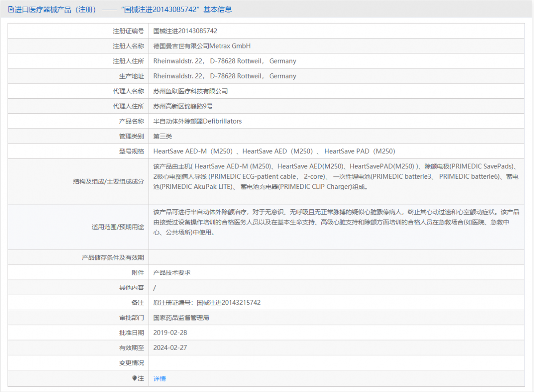Viewport: 534px width, 392px height.
Task: Select 半自动体外除颤器Defibrillators
Action: [x=198, y=121]
